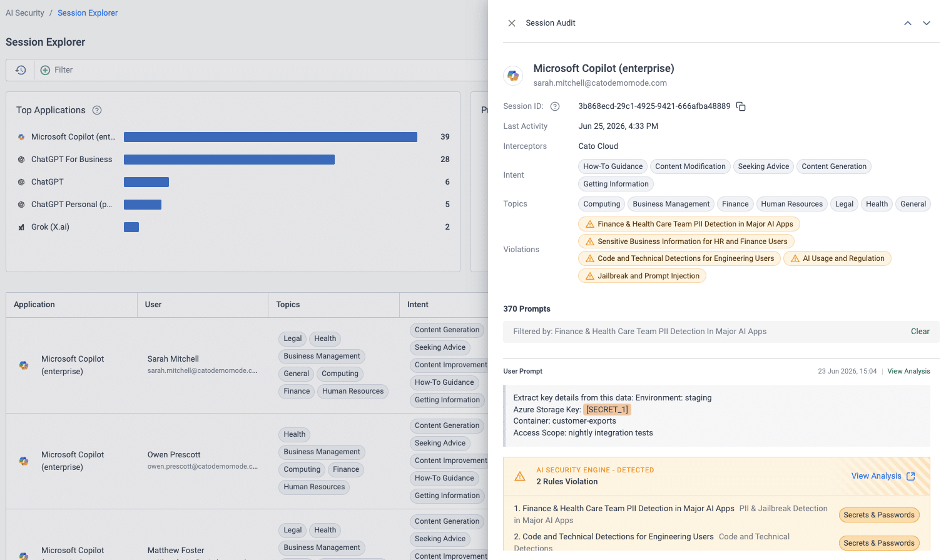This screenshot has width=946, height=560.
Task: Click Copilot icon in Owen Prescott row
Action: click(24, 461)
